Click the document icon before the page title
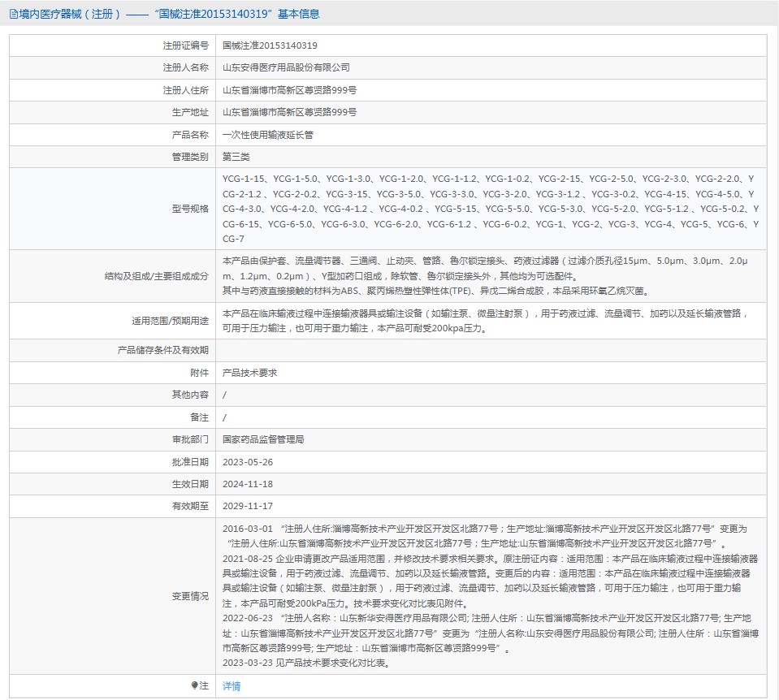This screenshot has width=779, height=700. click(14, 14)
